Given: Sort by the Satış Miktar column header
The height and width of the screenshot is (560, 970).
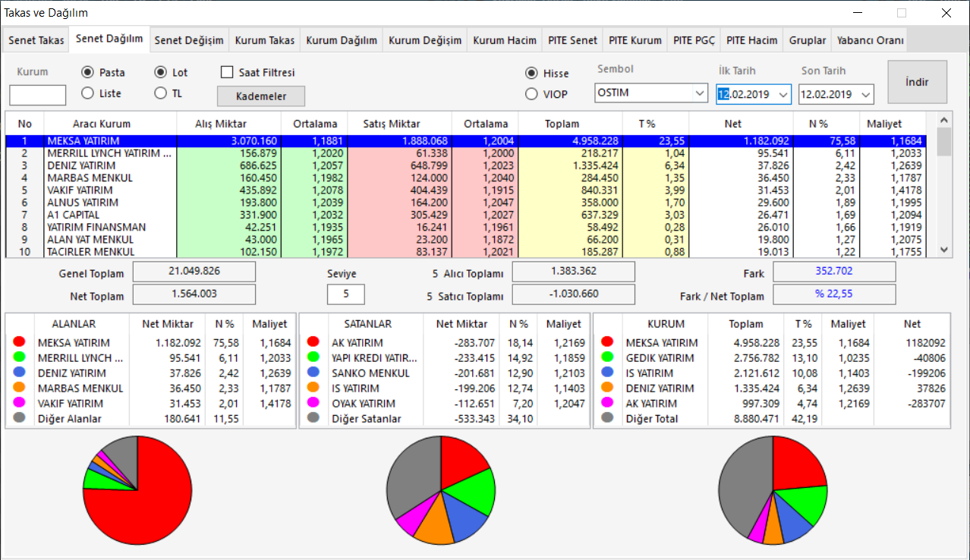Looking at the screenshot, I should tap(400, 124).
